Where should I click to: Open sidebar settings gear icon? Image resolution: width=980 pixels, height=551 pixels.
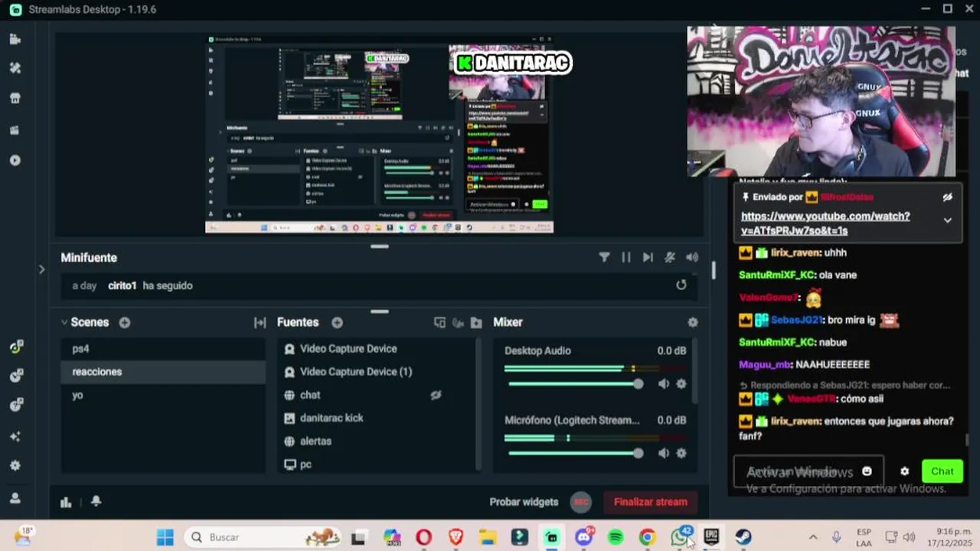(15, 465)
